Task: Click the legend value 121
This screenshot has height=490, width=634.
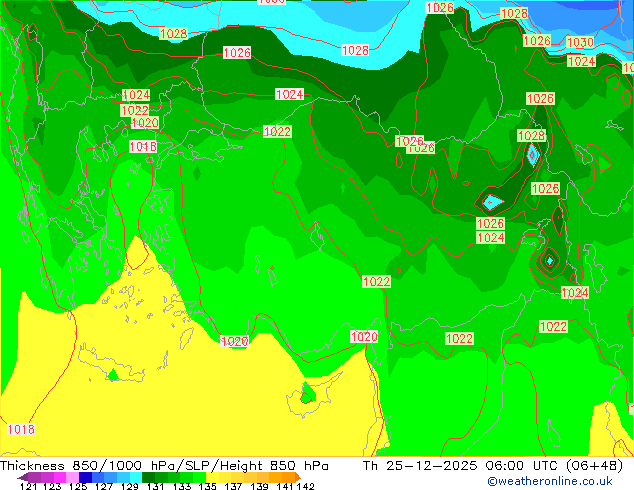Action: tap(29, 486)
